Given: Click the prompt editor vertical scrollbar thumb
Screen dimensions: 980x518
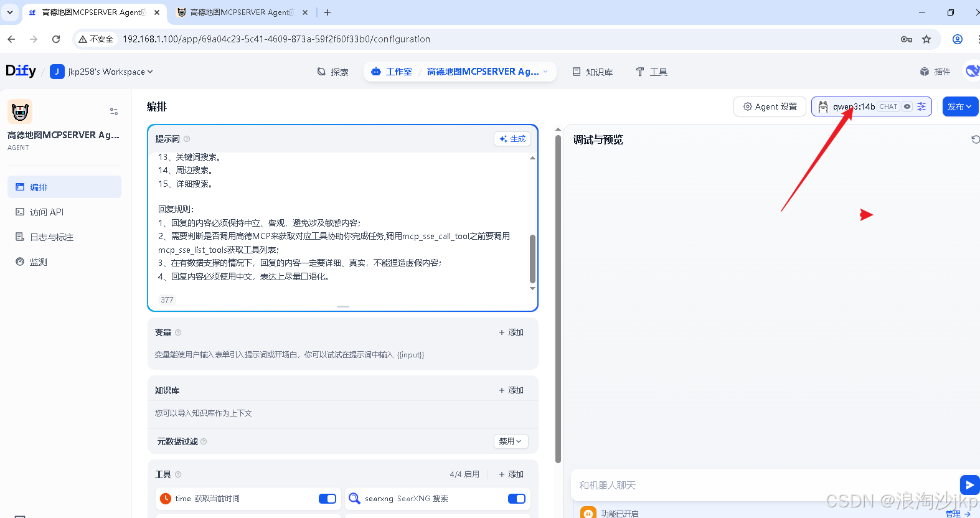Looking at the screenshot, I should [x=532, y=258].
